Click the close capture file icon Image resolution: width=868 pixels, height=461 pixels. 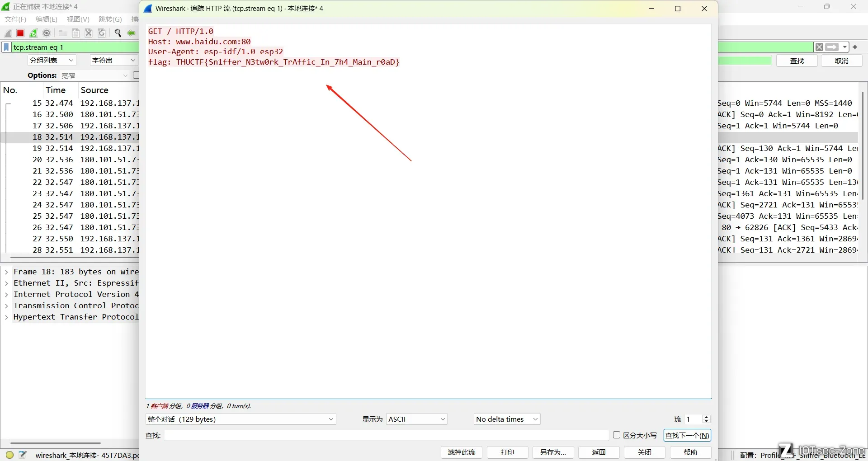click(x=89, y=33)
